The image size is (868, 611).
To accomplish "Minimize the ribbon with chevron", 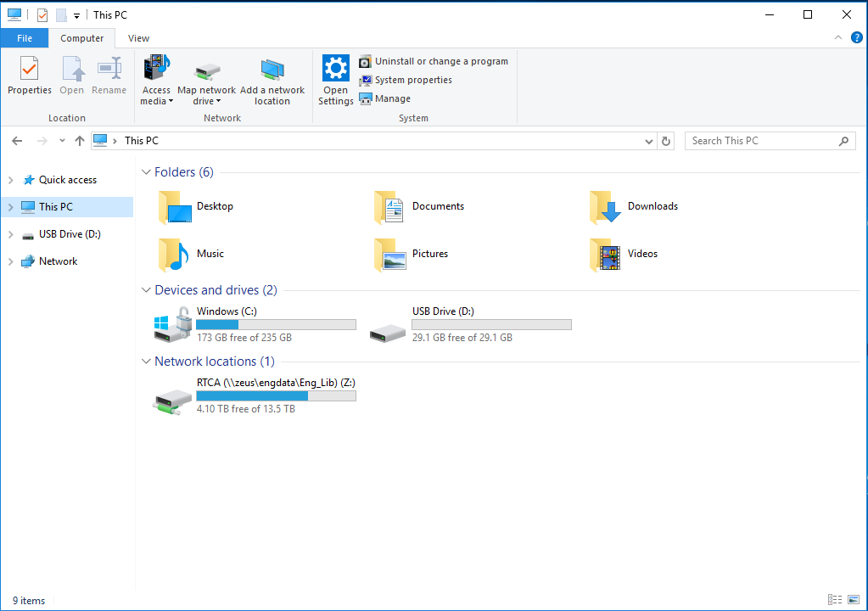I will click(x=838, y=37).
